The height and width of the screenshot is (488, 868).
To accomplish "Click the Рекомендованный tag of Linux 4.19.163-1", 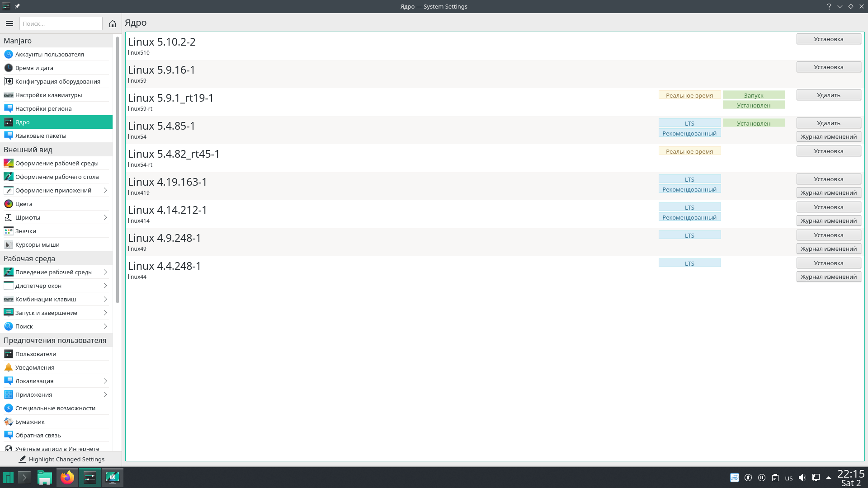I will [x=689, y=189].
